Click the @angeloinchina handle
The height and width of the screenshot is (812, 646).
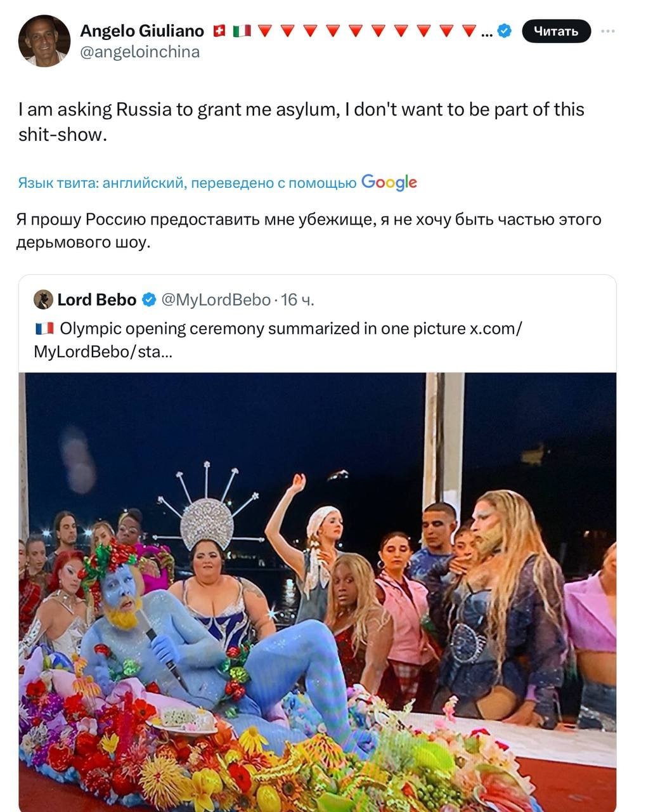point(140,52)
